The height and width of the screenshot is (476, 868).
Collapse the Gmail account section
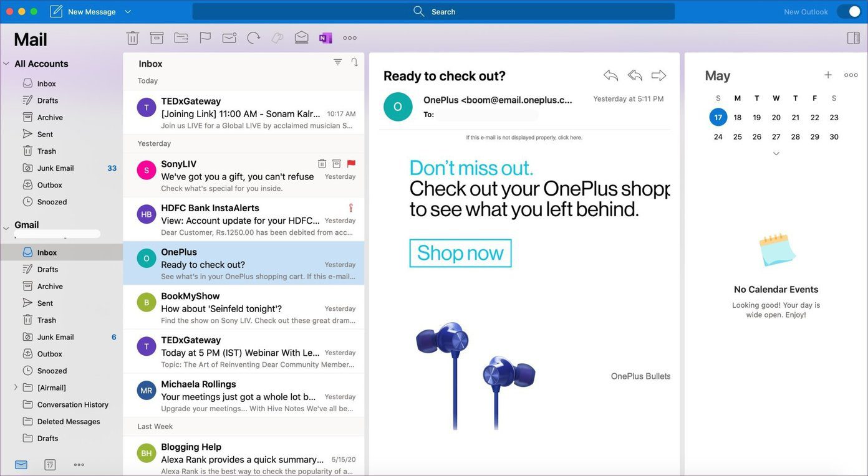point(6,229)
